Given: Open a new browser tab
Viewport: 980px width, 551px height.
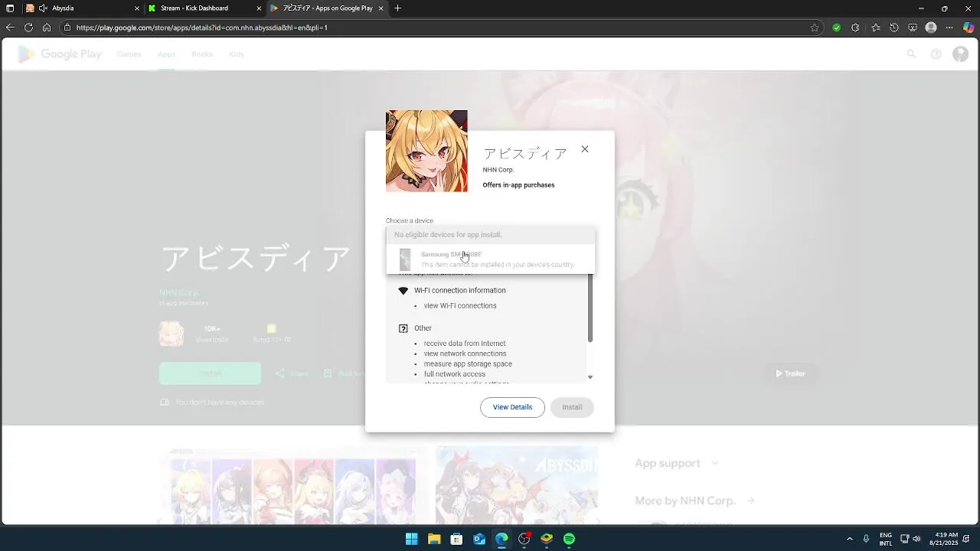Looking at the screenshot, I should 397,8.
